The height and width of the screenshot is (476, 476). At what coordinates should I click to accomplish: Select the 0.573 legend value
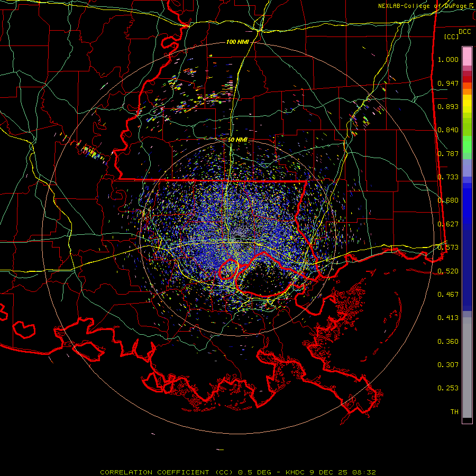[448, 248]
